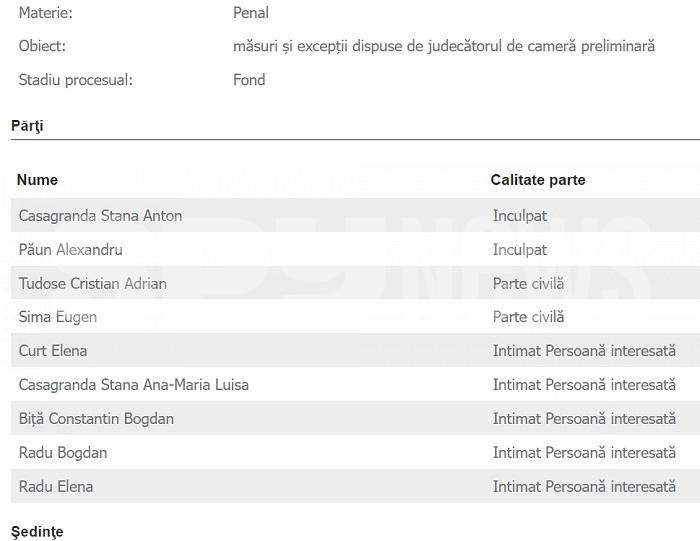Click the Părți section heading
This screenshot has height=541, width=700.
(x=27, y=126)
